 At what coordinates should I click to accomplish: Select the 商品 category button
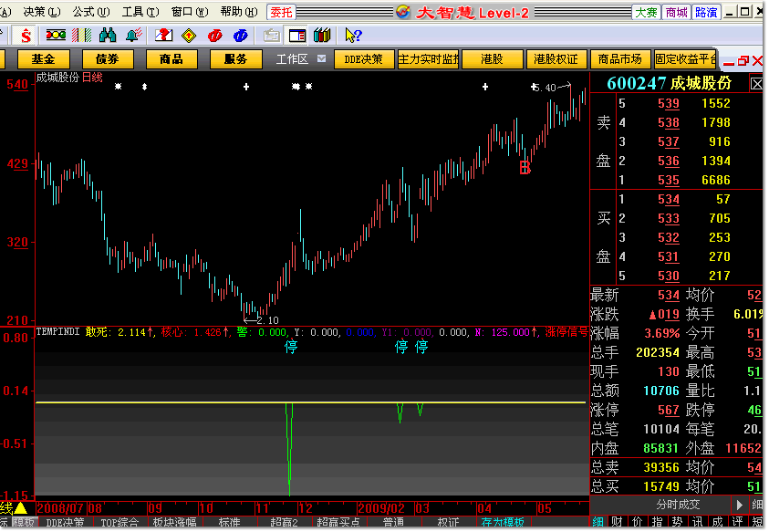pyautogui.click(x=171, y=59)
